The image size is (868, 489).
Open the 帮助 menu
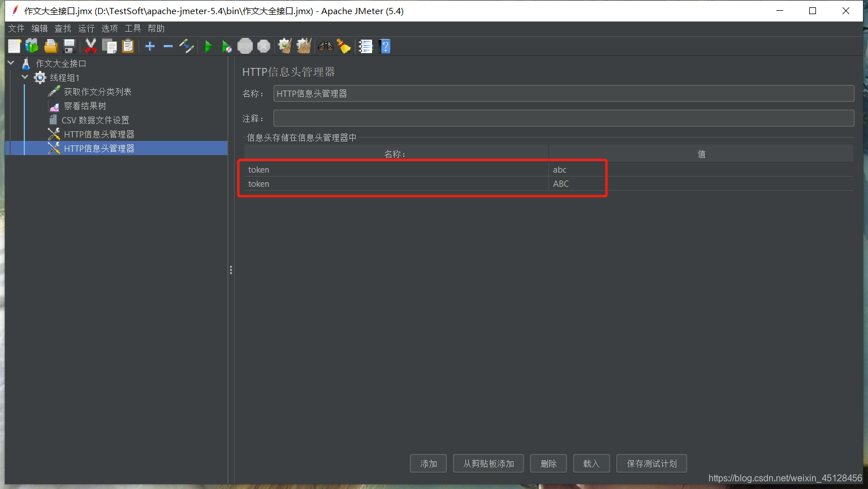pos(156,28)
